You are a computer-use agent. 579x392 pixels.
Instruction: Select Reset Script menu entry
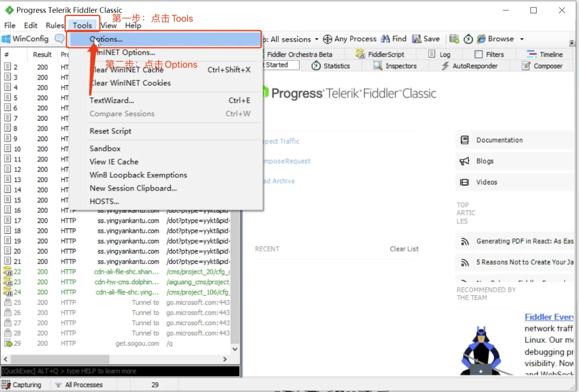coord(165,131)
